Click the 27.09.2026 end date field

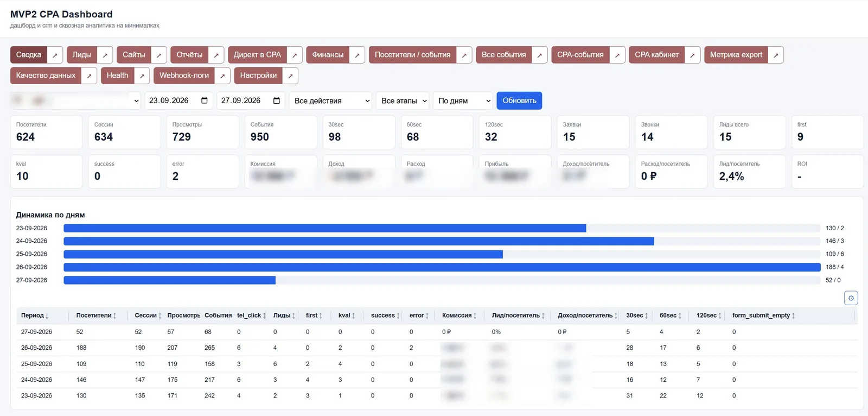tap(251, 100)
